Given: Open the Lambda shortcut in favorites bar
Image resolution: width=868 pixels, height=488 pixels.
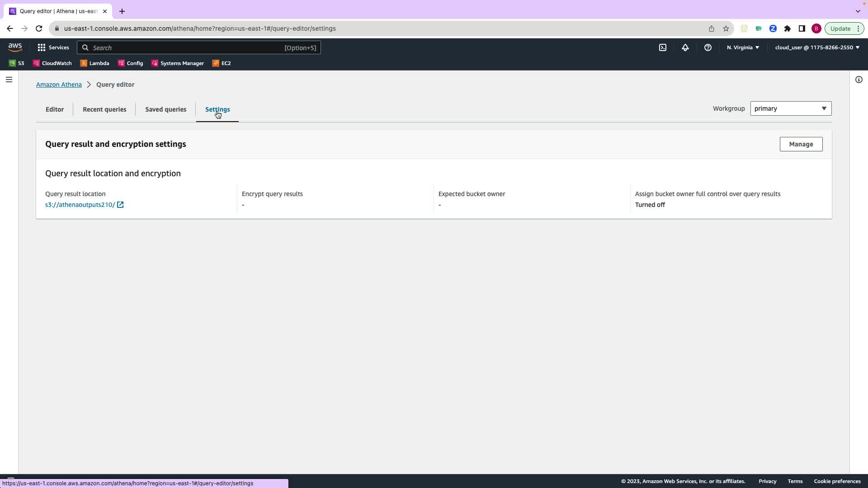Looking at the screenshot, I should coord(94,63).
